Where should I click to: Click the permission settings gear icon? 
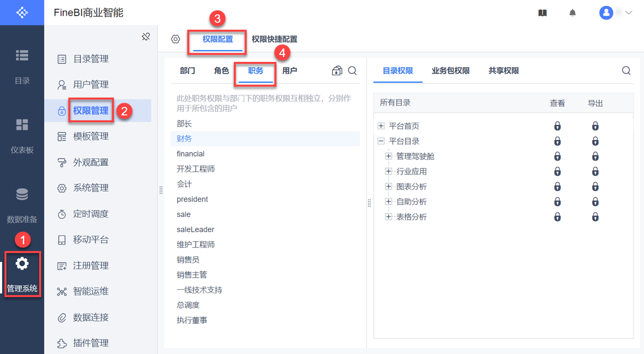175,39
